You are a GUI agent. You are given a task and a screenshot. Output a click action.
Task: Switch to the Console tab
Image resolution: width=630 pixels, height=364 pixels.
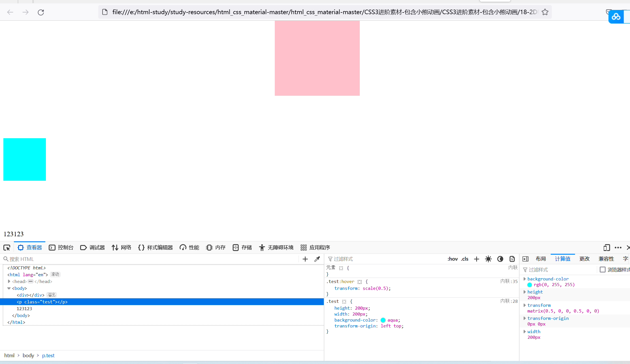point(61,248)
